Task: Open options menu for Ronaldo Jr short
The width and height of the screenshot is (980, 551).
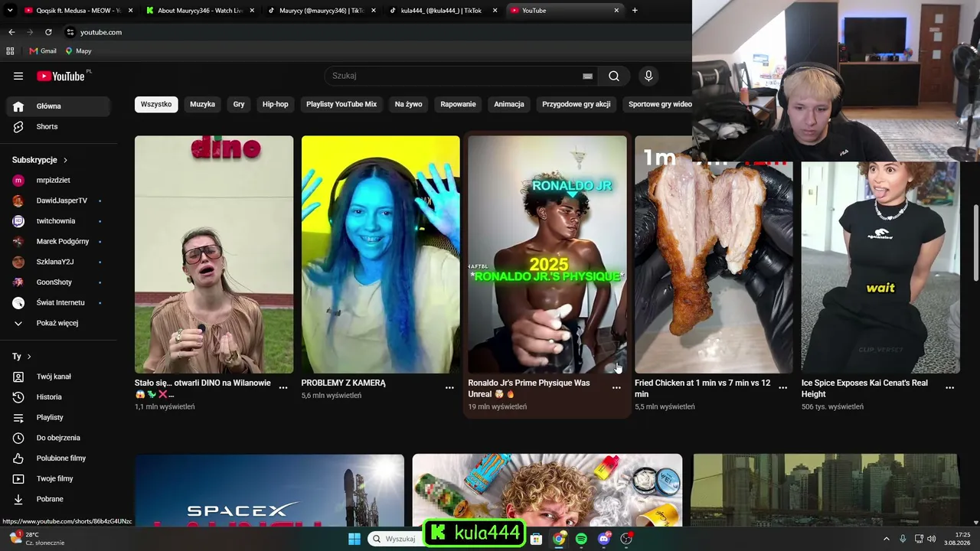Action: click(x=616, y=388)
